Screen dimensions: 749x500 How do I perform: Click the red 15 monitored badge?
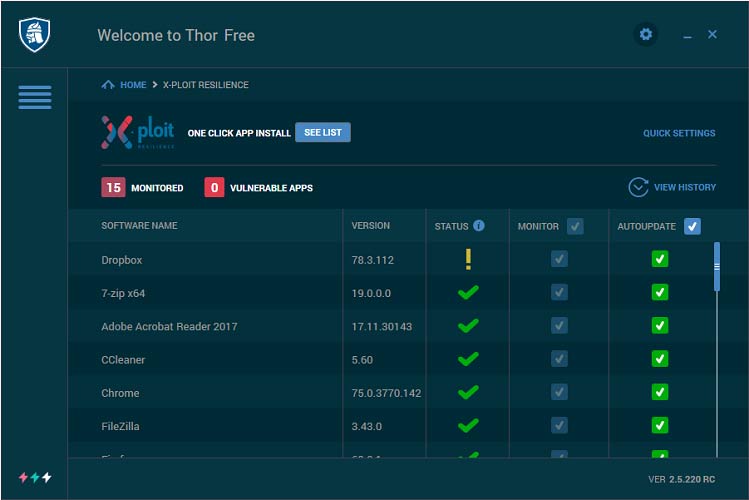pos(113,187)
